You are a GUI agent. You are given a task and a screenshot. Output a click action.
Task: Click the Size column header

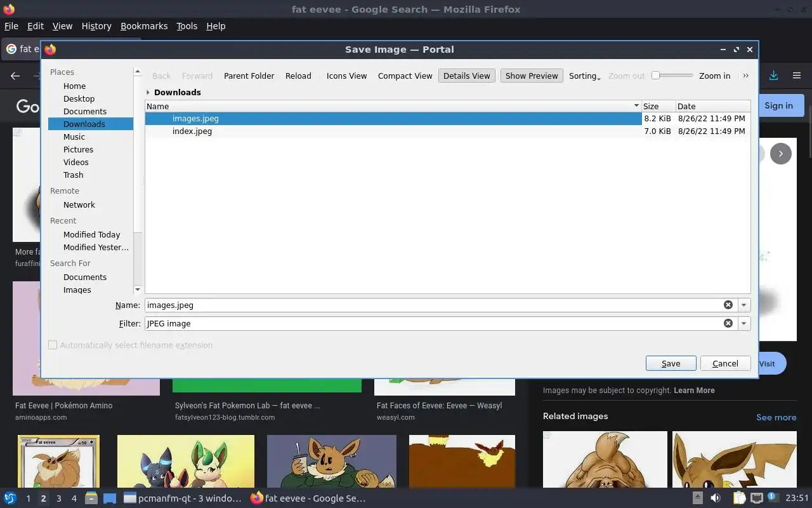tap(658, 106)
